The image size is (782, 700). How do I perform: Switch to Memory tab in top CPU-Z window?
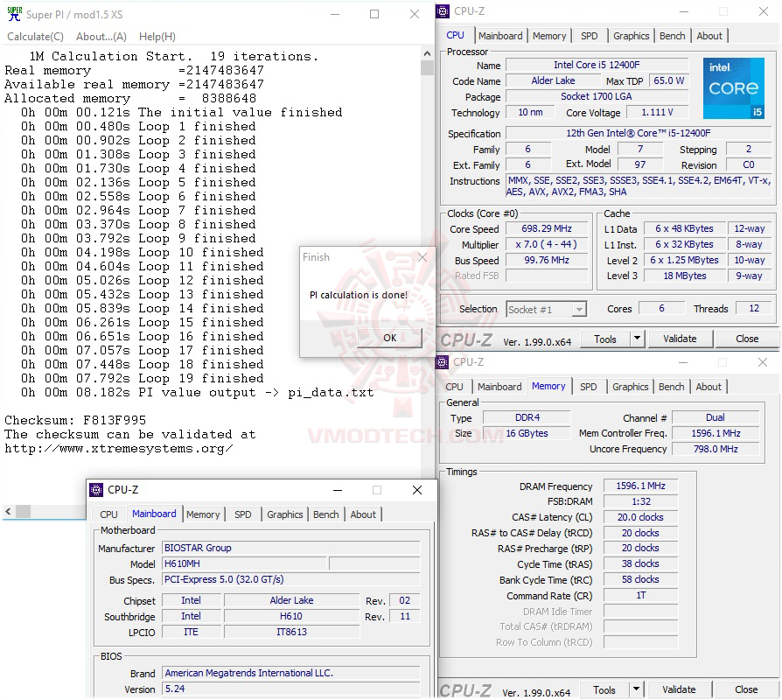point(549,36)
